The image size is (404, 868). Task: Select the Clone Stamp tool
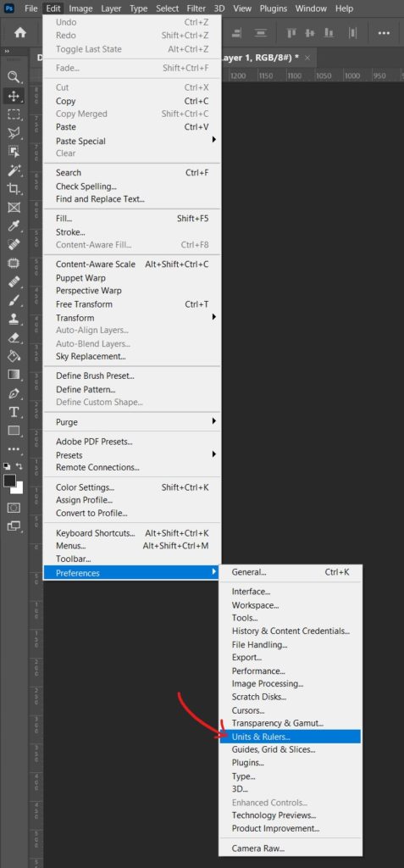[14, 320]
